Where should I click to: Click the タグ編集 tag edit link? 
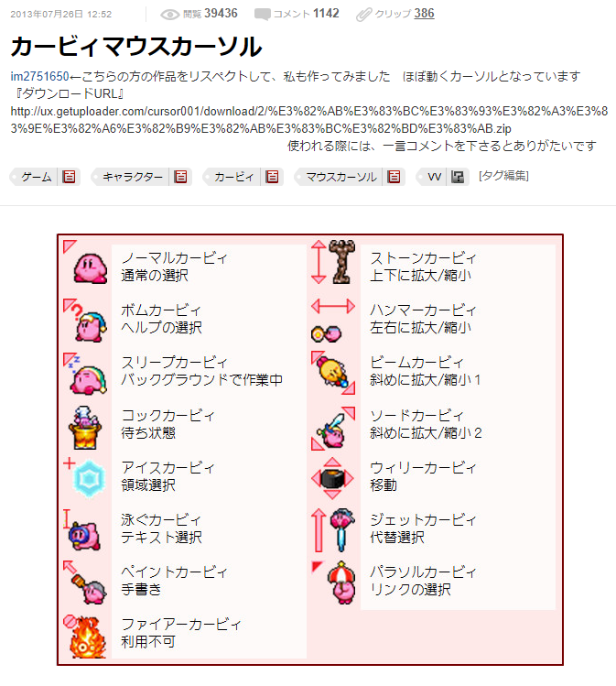(503, 176)
